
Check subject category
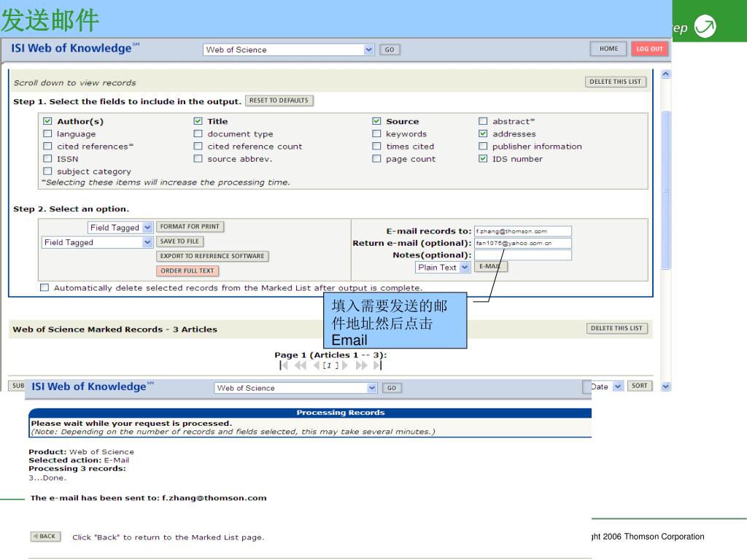47,171
